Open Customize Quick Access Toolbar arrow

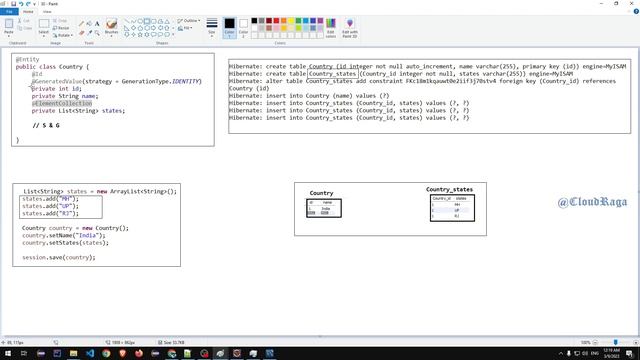[34, 4]
